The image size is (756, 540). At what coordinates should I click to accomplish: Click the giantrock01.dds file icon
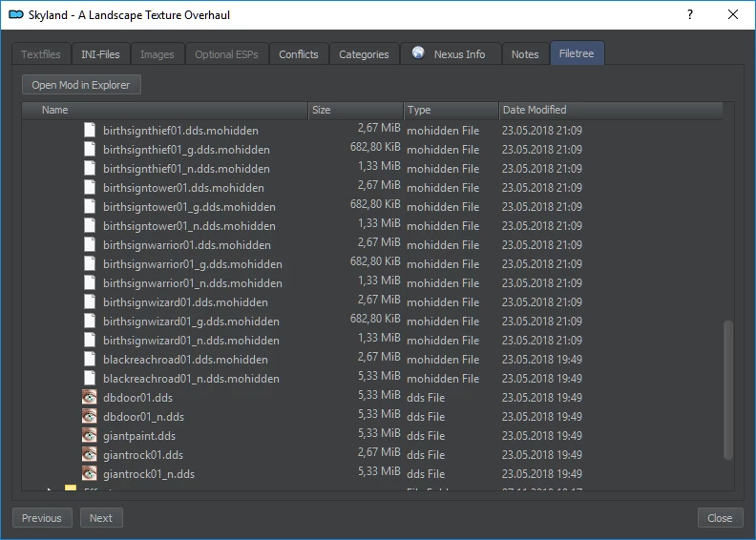tap(89, 455)
